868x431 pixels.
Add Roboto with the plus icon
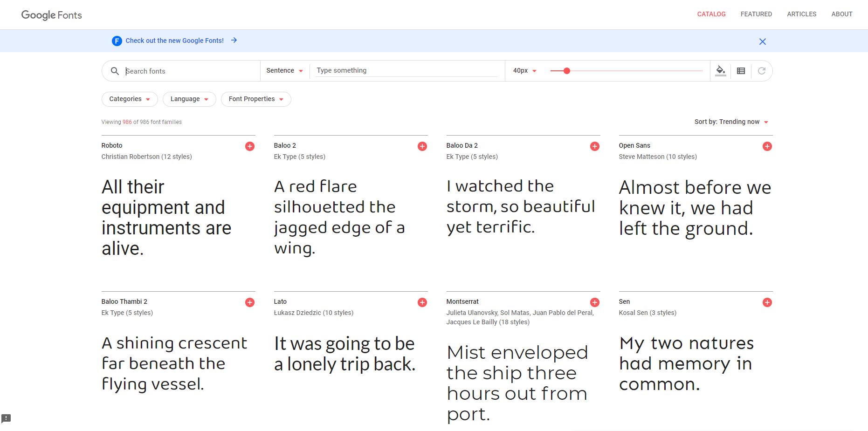click(x=250, y=146)
